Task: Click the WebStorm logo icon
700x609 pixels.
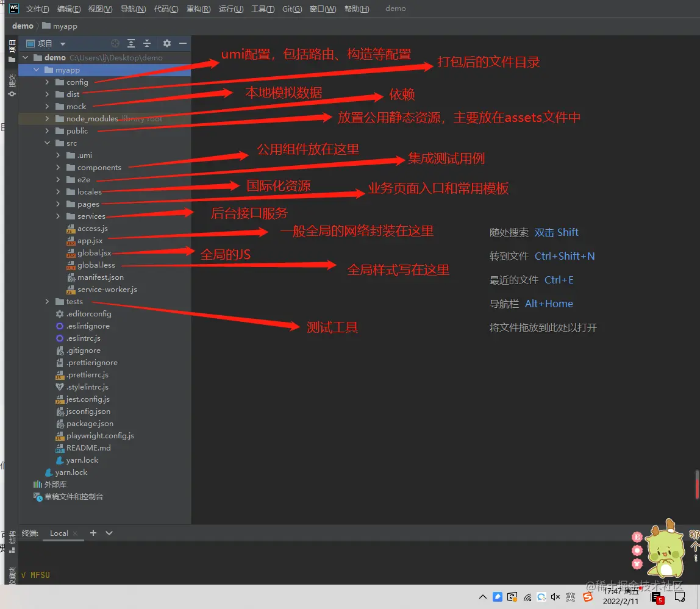Action: click(x=14, y=8)
